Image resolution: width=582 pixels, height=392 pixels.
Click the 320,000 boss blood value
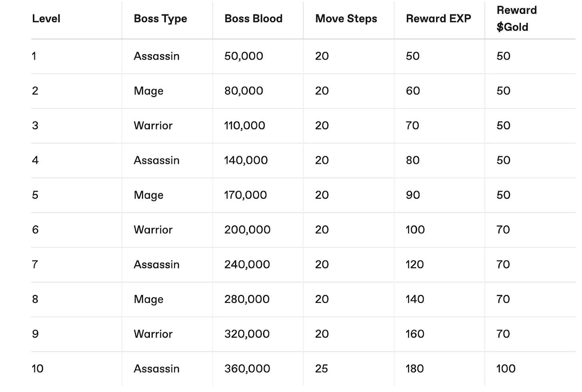[x=247, y=334]
